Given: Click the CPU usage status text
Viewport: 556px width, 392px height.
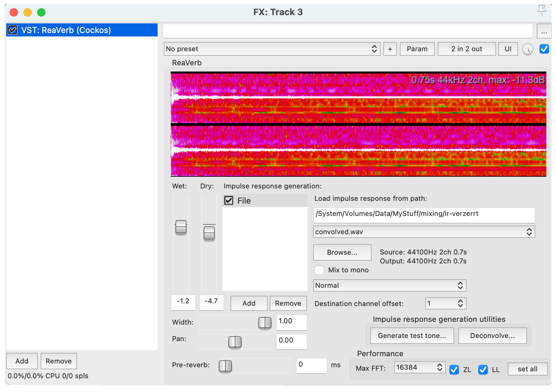Looking at the screenshot, I should (48, 376).
